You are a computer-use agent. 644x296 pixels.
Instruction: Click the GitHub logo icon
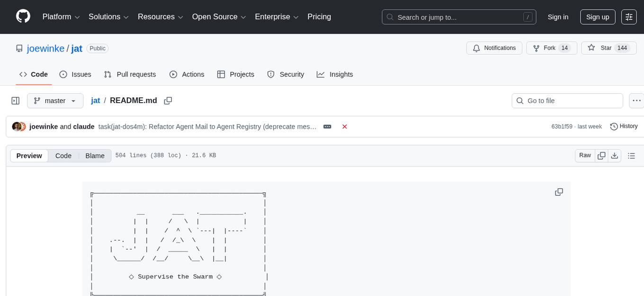coord(23,17)
